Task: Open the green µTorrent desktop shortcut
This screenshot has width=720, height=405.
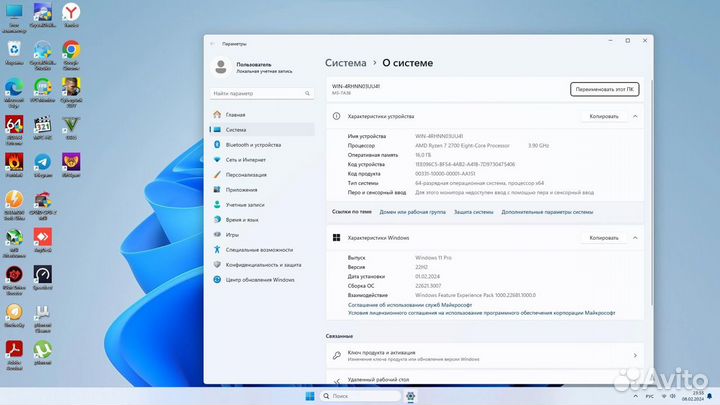Action: pos(43,353)
